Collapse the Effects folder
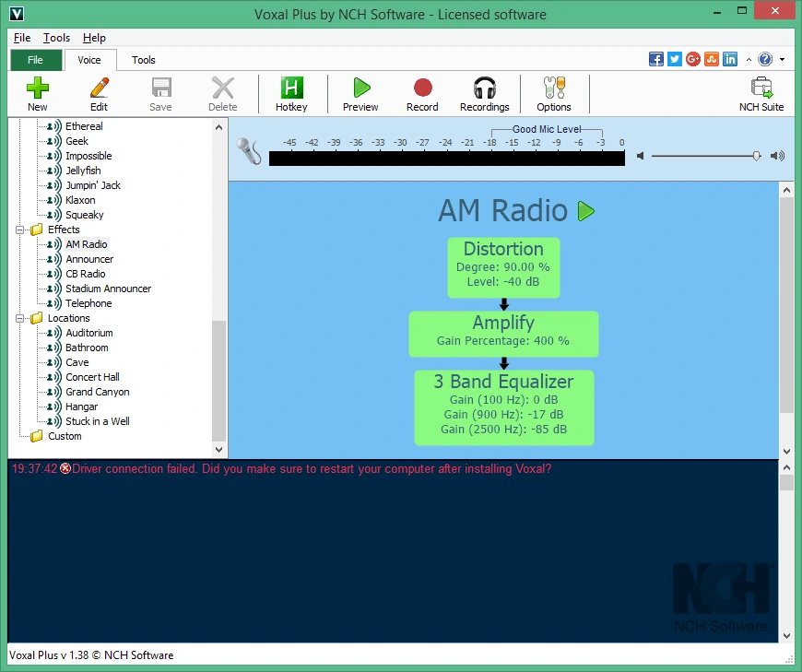 19,230
